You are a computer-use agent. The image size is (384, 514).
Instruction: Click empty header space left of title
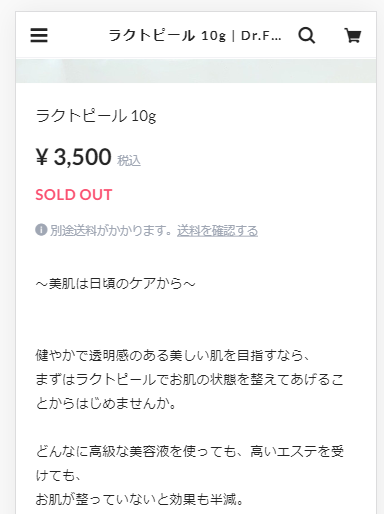pyautogui.click(x=78, y=35)
